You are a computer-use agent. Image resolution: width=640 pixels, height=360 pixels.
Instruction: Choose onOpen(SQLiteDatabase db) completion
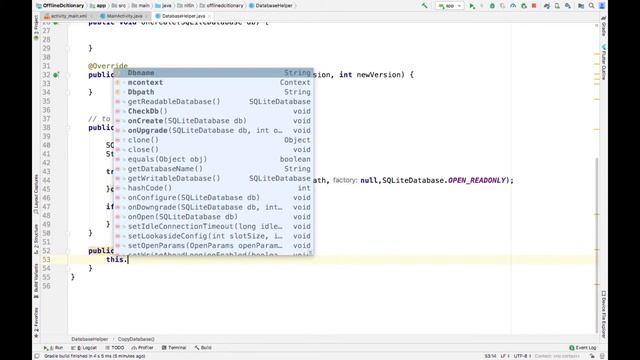pyautogui.click(x=213, y=217)
